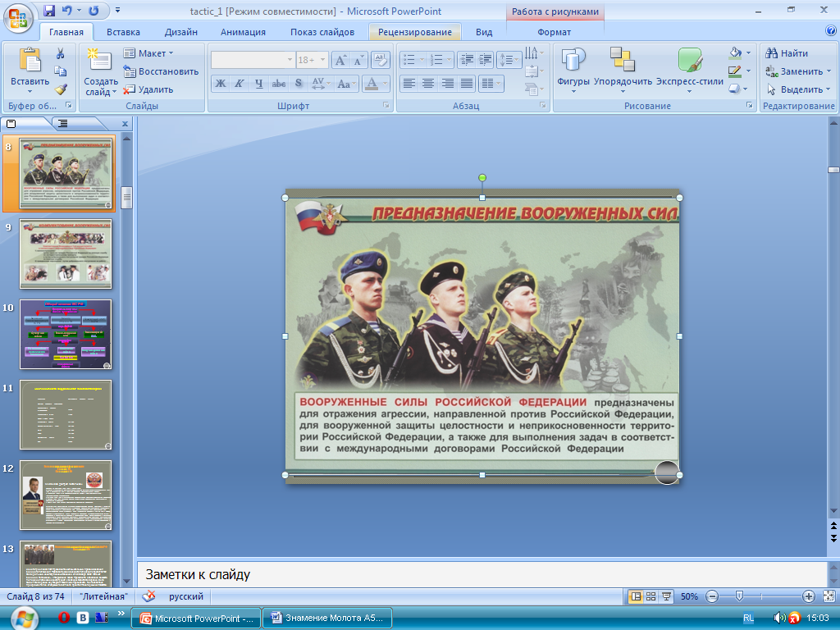
Task: Toggle text shadow (S) formatting
Action: click(x=299, y=83)
